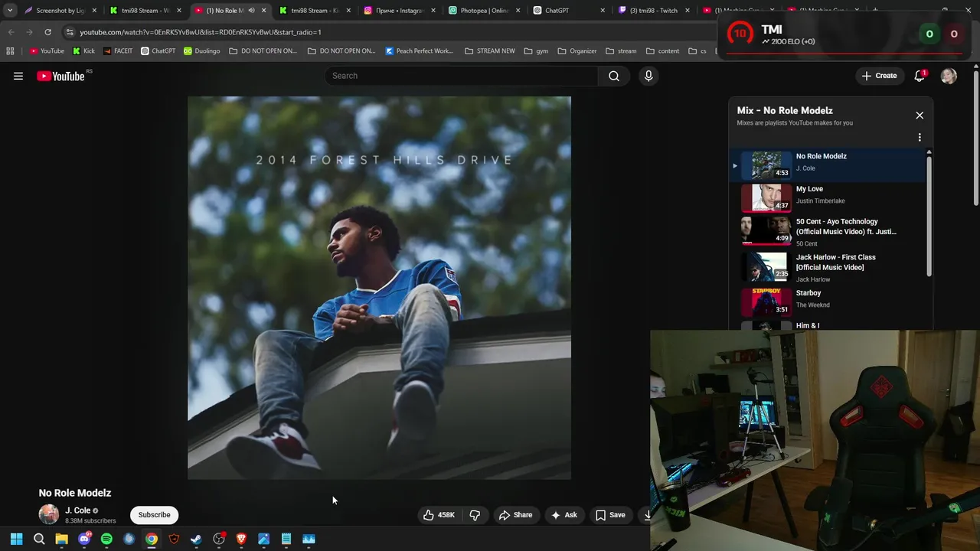The image size is (980, 551).
Task: Click the album cover video player
Action: point(379,288)
